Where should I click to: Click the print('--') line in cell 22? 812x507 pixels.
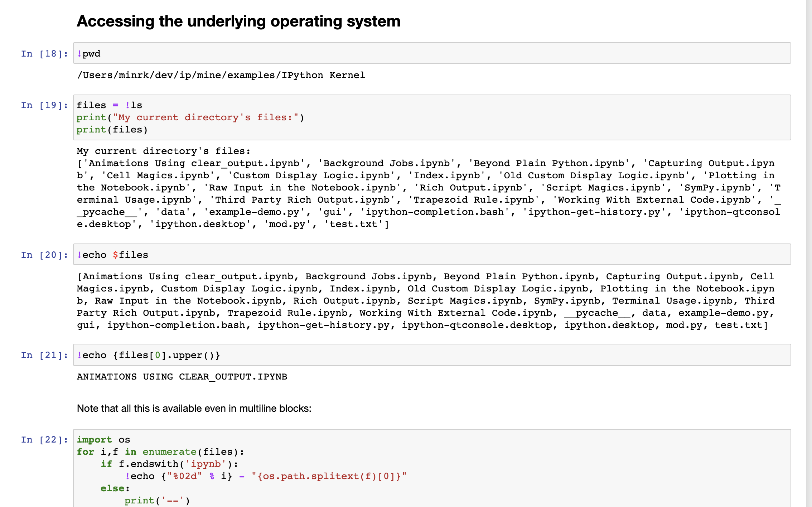pyautogui.click(x=157, y=501)
